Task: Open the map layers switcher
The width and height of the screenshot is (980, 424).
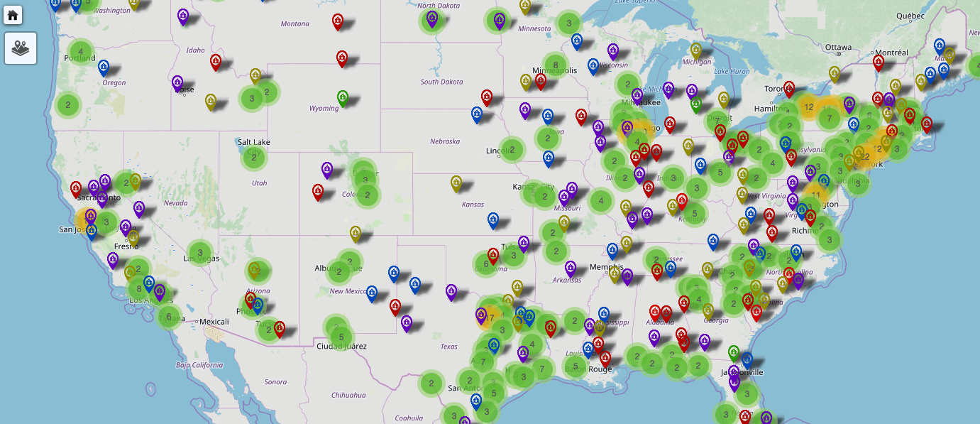Action: pyautogui.click(x=19, y=48)
